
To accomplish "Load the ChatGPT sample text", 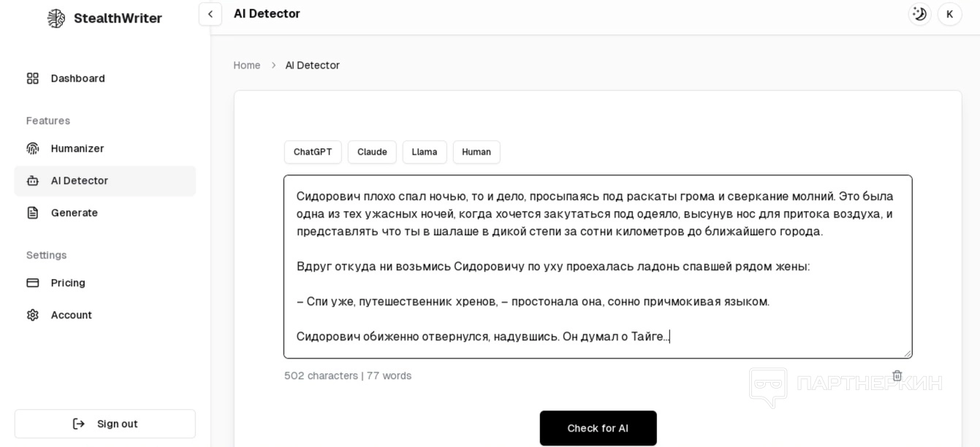I will coord(313,152).
